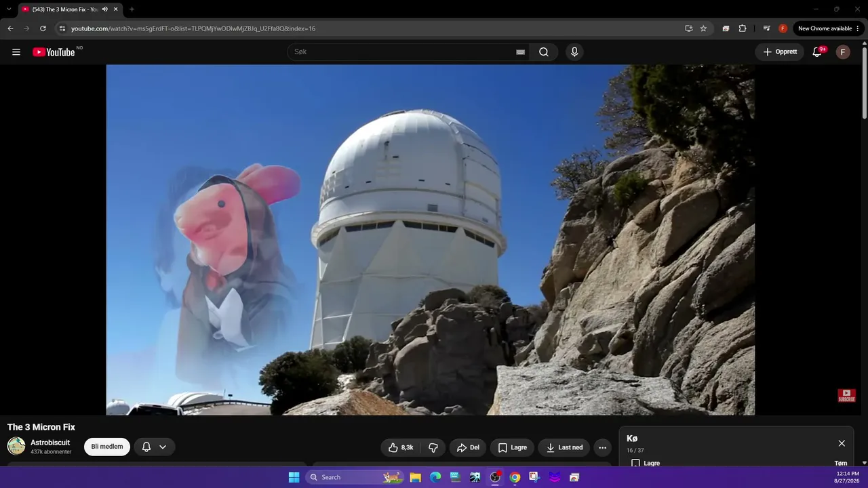Go back in Chrome
This screenshot has width=868, height=488.
coord(10,28)
